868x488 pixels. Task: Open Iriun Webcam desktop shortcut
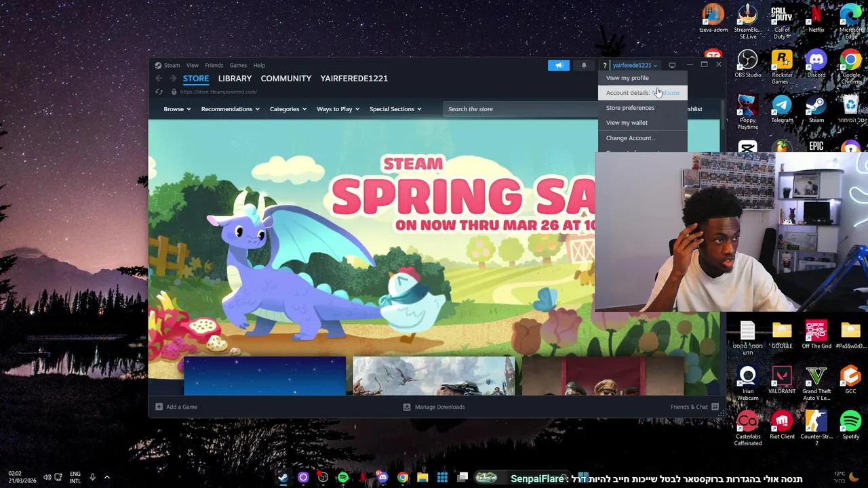tap(747, 384)
